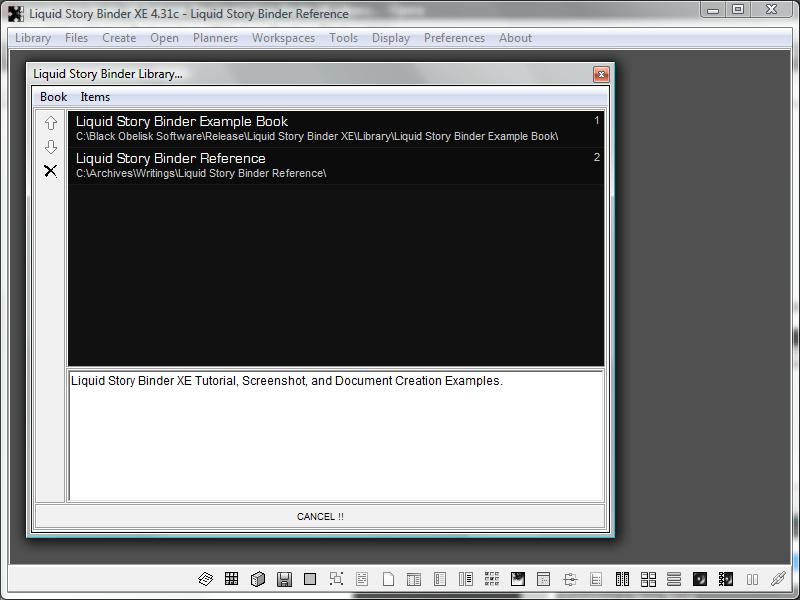The height and width of the screenshot is (600, 800).
Task: Click the grid table icon in bottom toolbar
Action: 231,579
